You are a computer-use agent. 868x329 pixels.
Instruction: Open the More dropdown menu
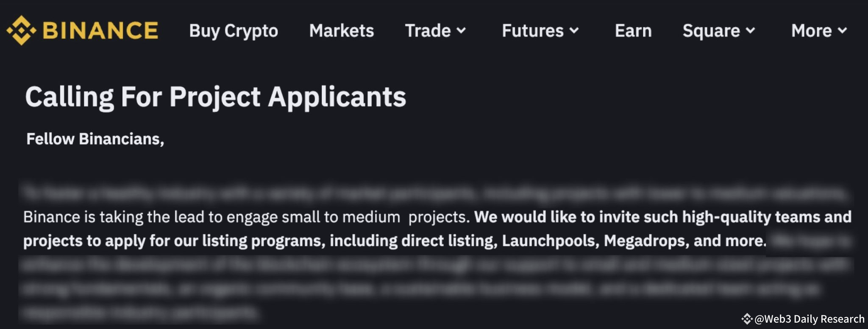click(x=843, y=31)
